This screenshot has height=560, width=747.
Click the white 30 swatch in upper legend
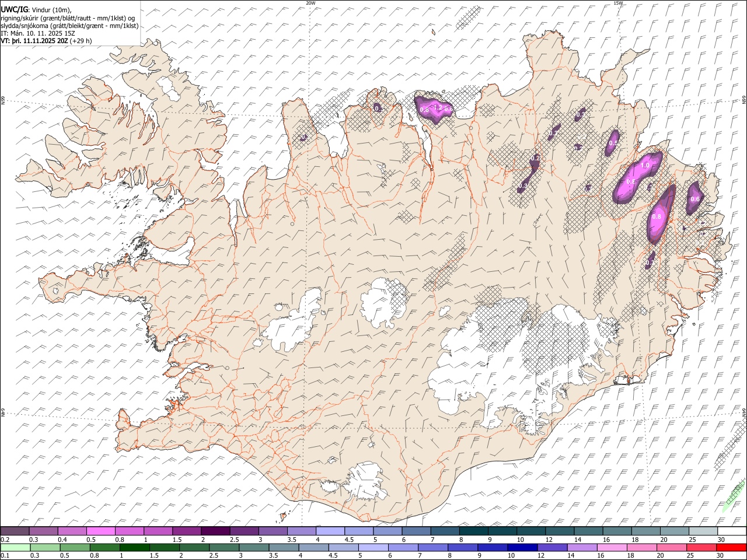pos(732,531)
